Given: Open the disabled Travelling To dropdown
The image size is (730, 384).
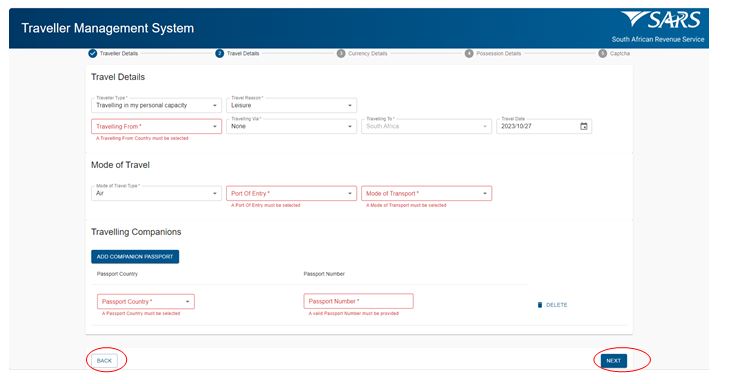Looking at the screenshot, I should tap(426, 126).
